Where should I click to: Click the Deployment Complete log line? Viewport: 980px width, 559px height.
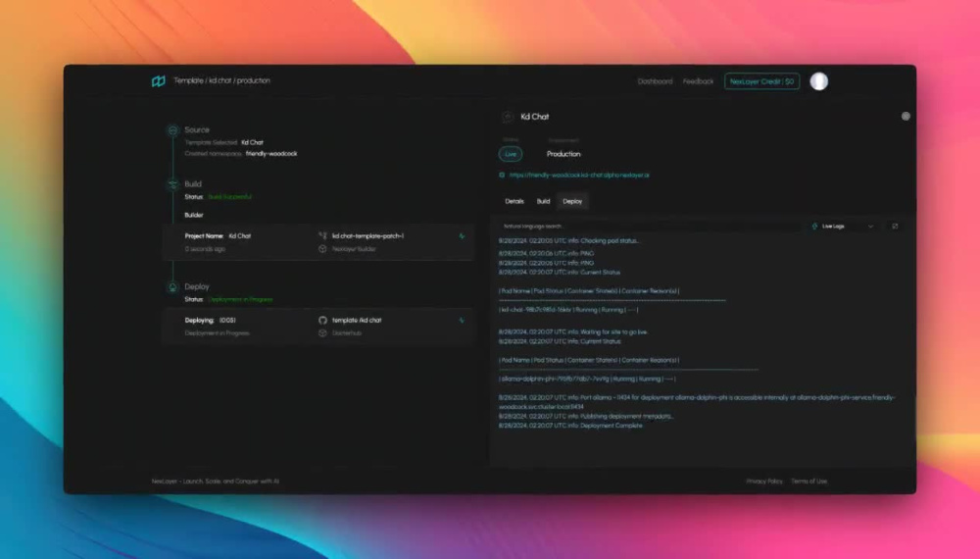tap(570, 426)
